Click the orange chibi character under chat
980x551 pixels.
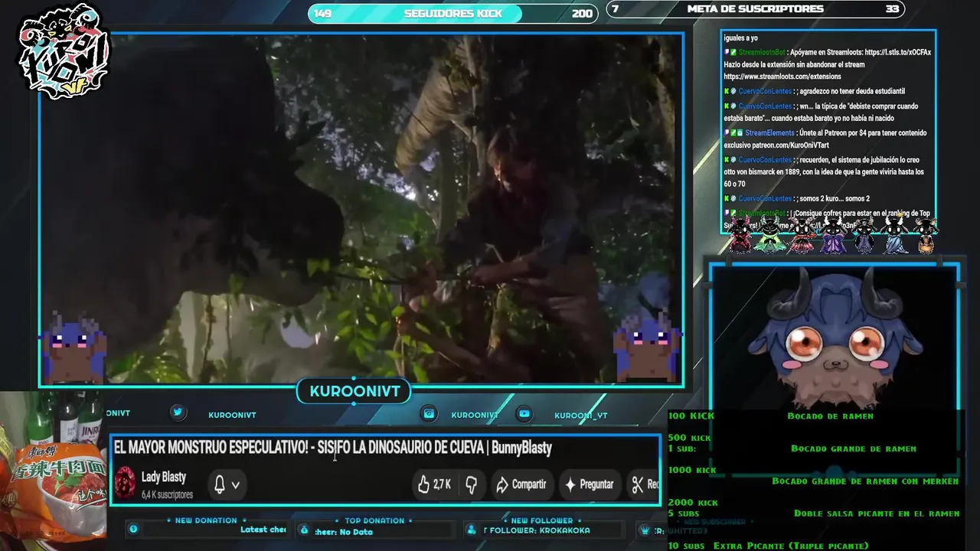926,235
